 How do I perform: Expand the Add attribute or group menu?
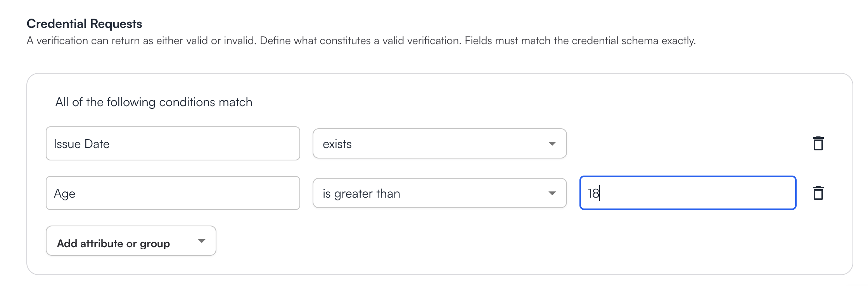coord(131,241)
